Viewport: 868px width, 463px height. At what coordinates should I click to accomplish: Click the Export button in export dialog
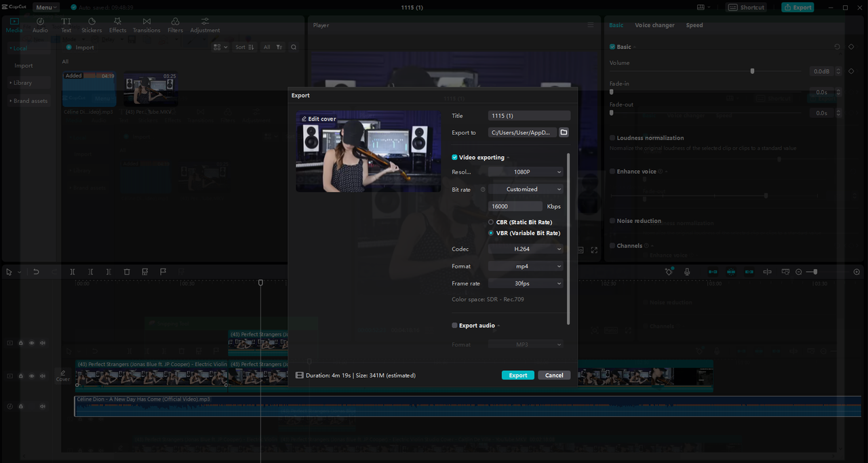click(518, 375)
